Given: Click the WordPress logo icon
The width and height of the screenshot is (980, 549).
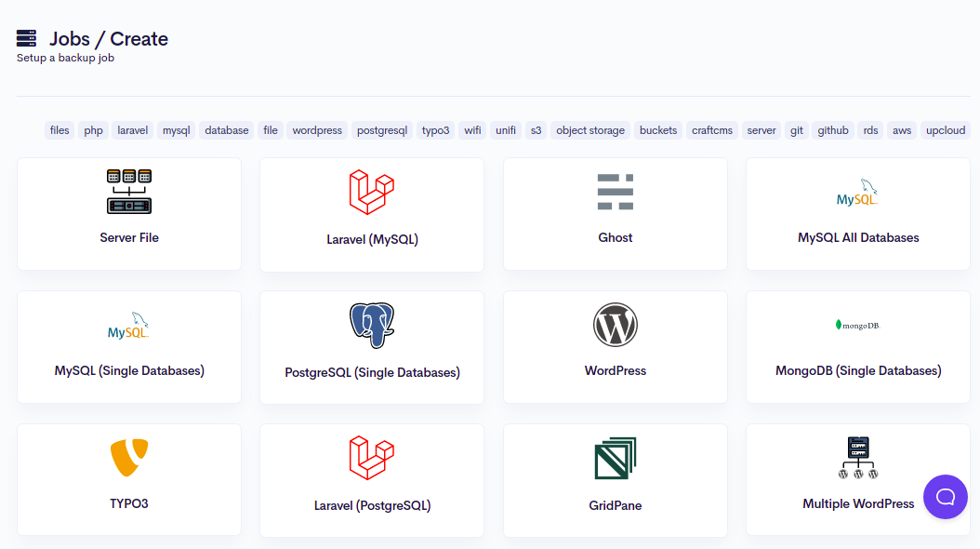Looking at the screenshot, I should [615, 325].
